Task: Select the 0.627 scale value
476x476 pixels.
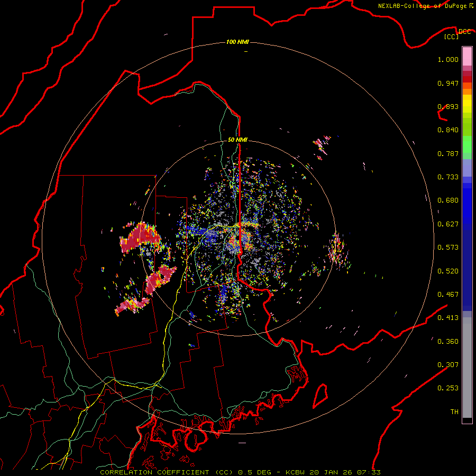Action: 448,224
